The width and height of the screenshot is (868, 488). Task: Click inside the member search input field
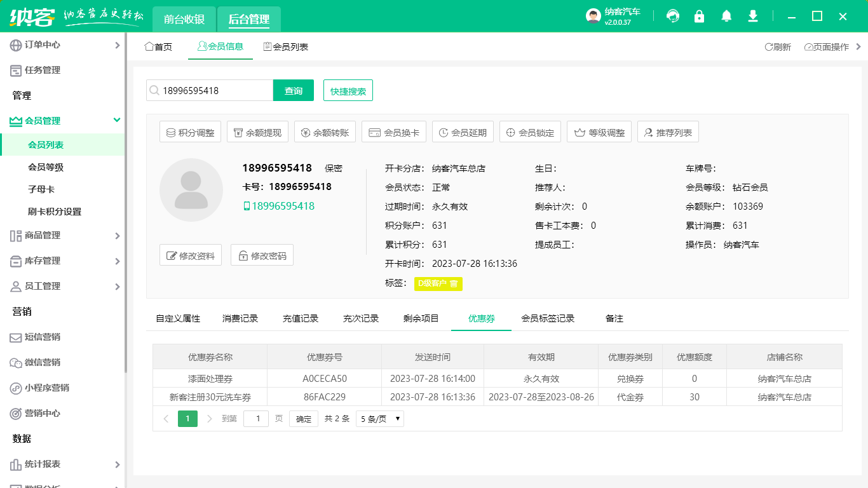click(x=210, y=90)
